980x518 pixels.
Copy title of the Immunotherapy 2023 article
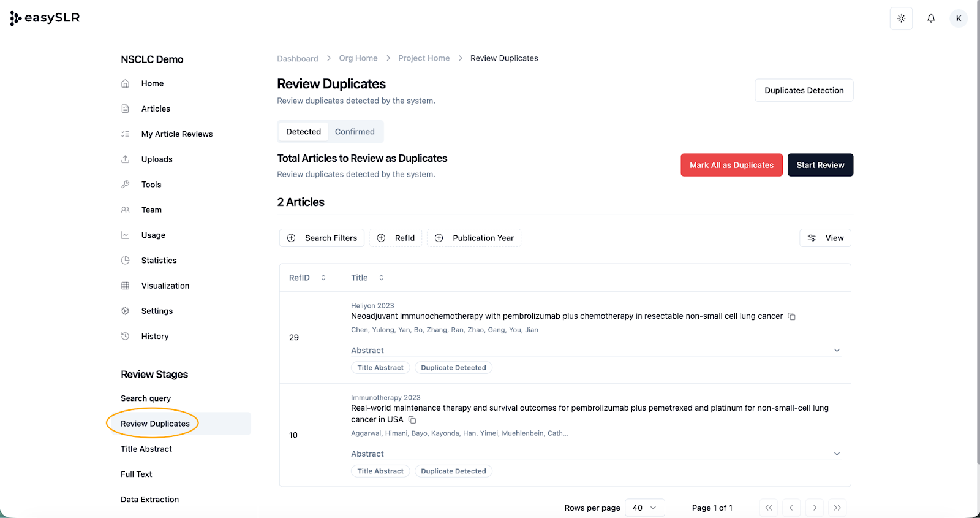(412, 420)
